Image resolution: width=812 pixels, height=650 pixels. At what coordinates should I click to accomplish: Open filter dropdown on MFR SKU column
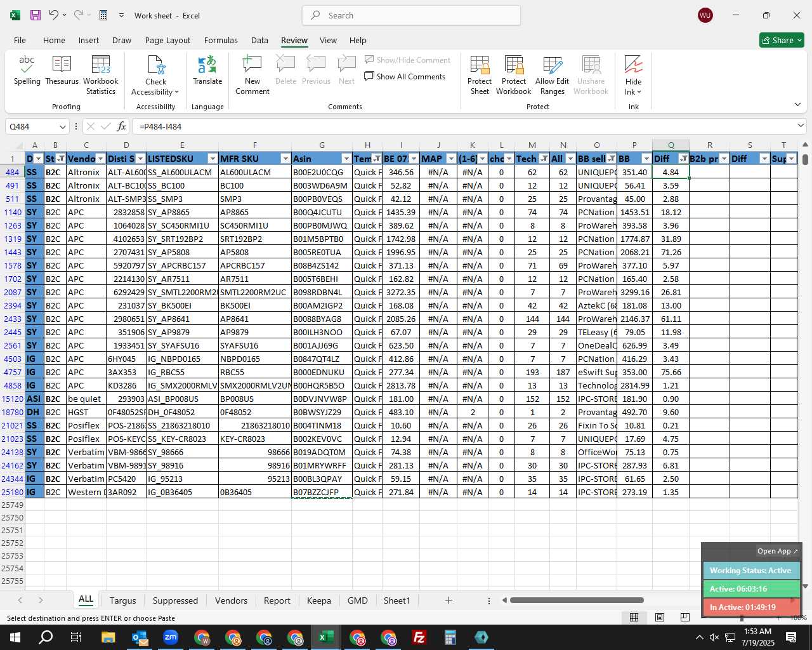tap(285, 159)
